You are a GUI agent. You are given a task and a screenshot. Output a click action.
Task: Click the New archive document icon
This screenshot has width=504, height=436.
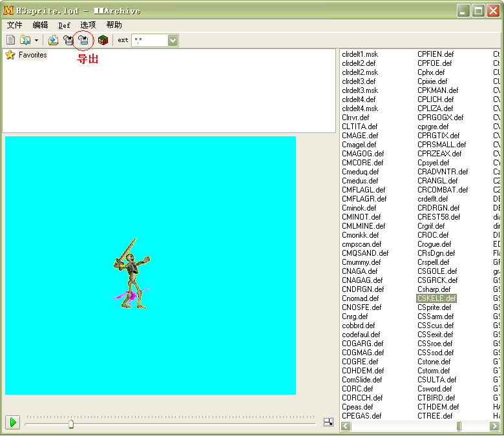tap(10, 40)
